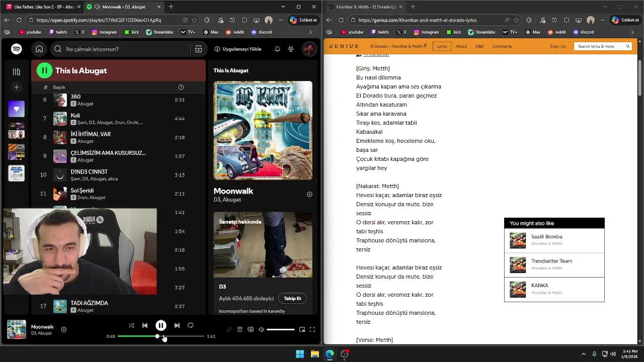Click the plus create playlist icon in sidebar

pos(17,87)
